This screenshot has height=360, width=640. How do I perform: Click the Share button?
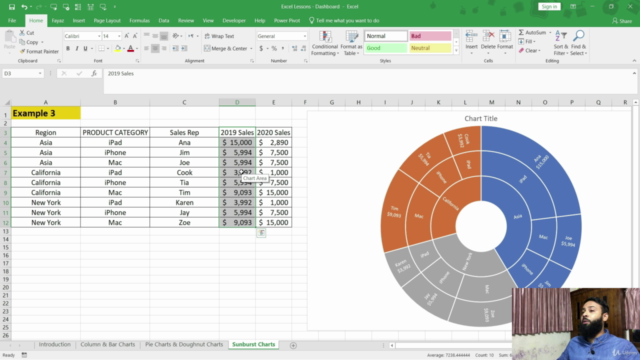tap(622, 21)
